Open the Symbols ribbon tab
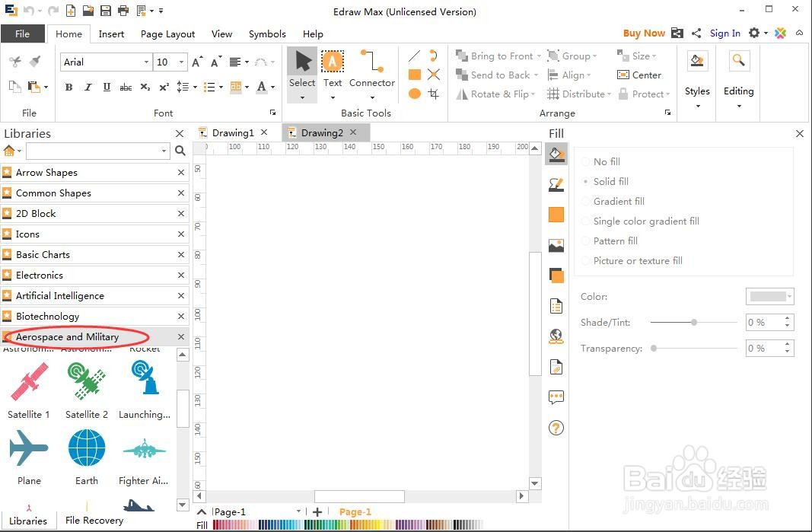812x532 pixels. [x=267, y=33]
